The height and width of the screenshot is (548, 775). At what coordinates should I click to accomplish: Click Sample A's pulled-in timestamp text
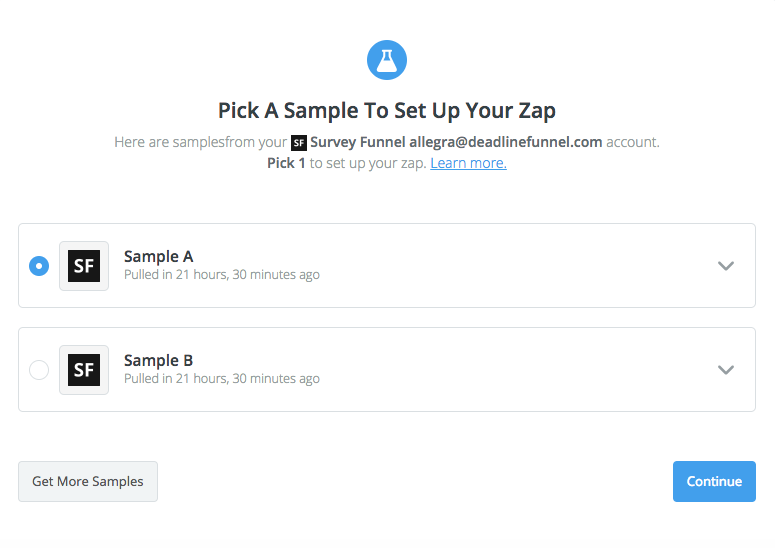[x=221, y=275]
